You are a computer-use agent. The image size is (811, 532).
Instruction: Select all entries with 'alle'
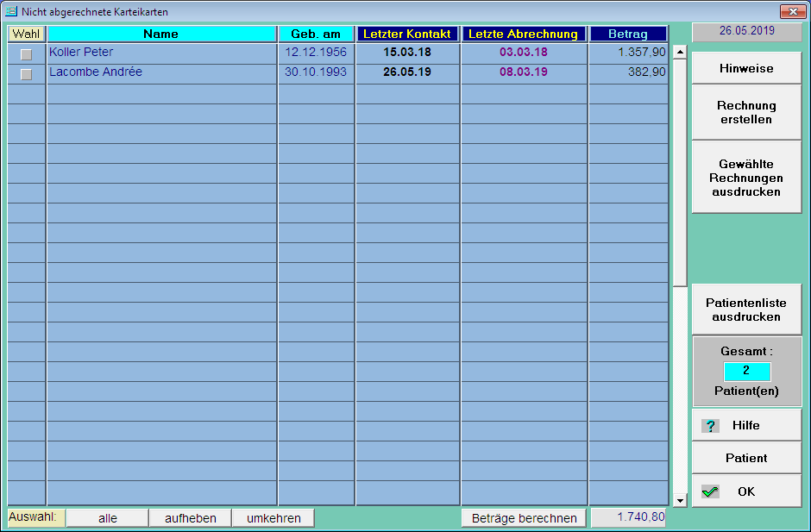(x=107, y=518)
